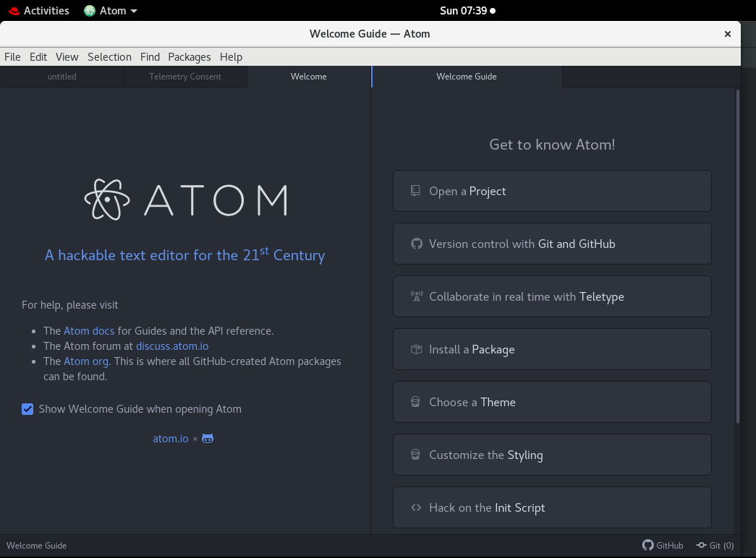Open the Find menu
The width and height of the screenshot is (756, 558).
(x=150, y=57)
